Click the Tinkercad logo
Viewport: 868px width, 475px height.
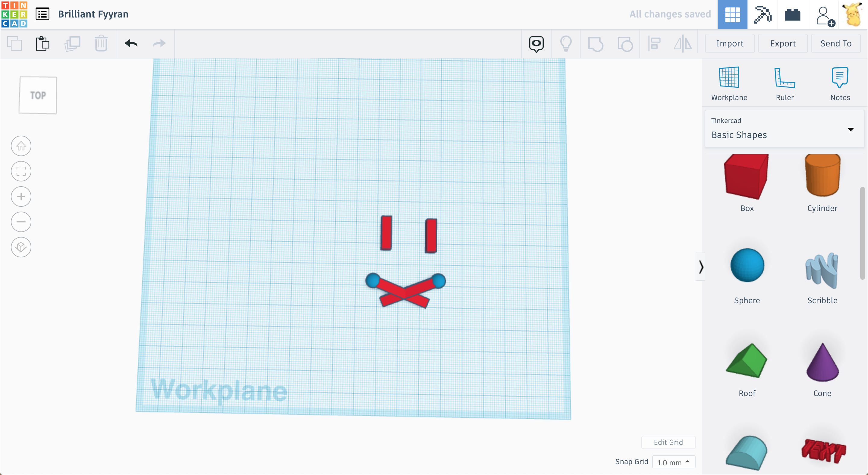coord(14,14)
